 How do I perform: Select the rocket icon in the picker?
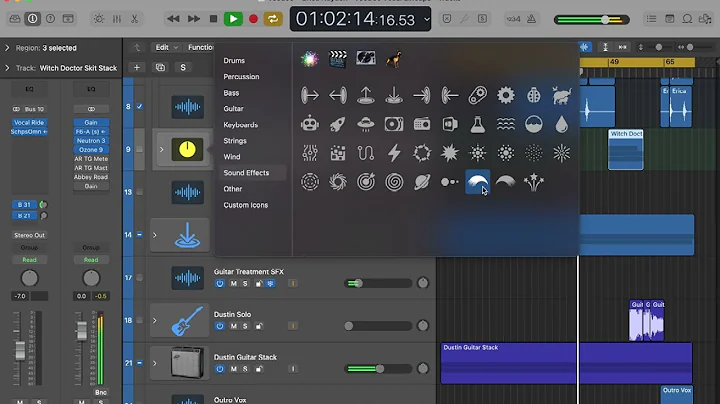[x=338, y=124]
